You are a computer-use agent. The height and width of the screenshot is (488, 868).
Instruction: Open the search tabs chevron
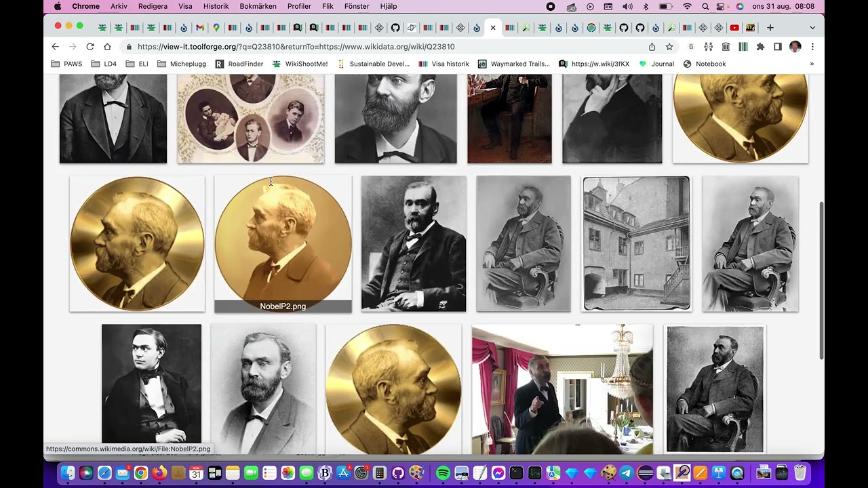[x=812, y=28]
